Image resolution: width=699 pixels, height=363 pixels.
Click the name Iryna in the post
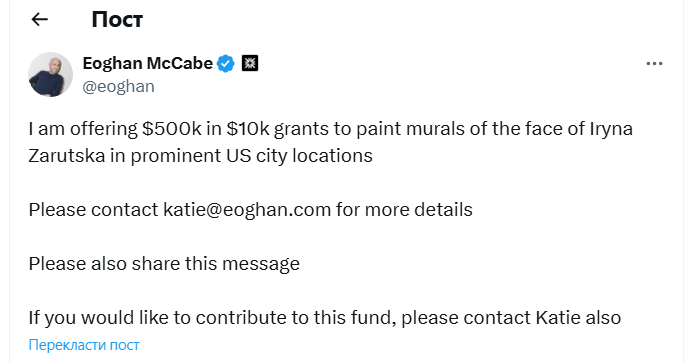pos(611,129)
